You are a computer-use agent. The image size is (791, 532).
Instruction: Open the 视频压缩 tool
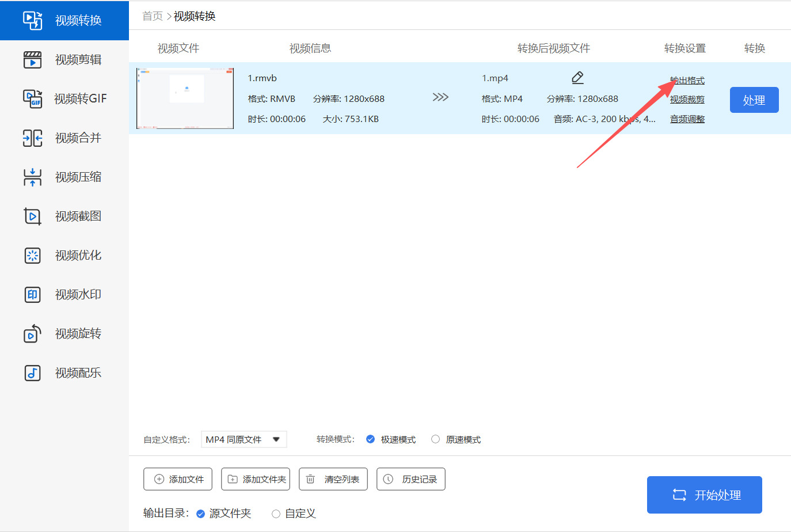33,177
